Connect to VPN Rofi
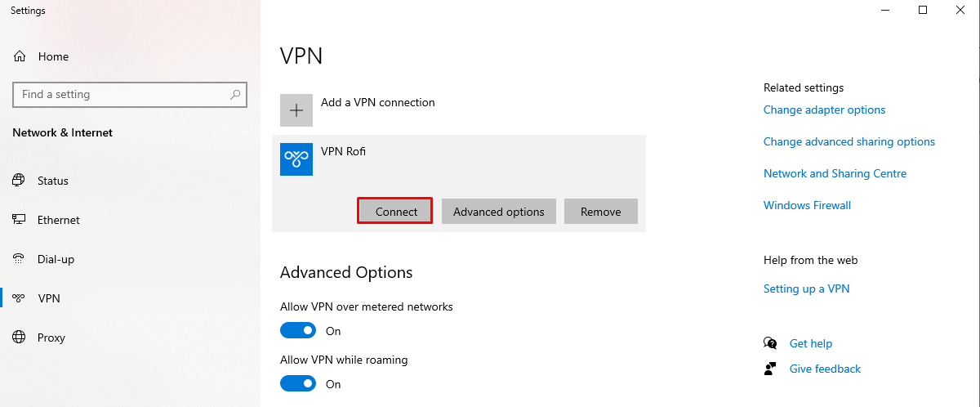980x407 pixels. coord(396,212)
